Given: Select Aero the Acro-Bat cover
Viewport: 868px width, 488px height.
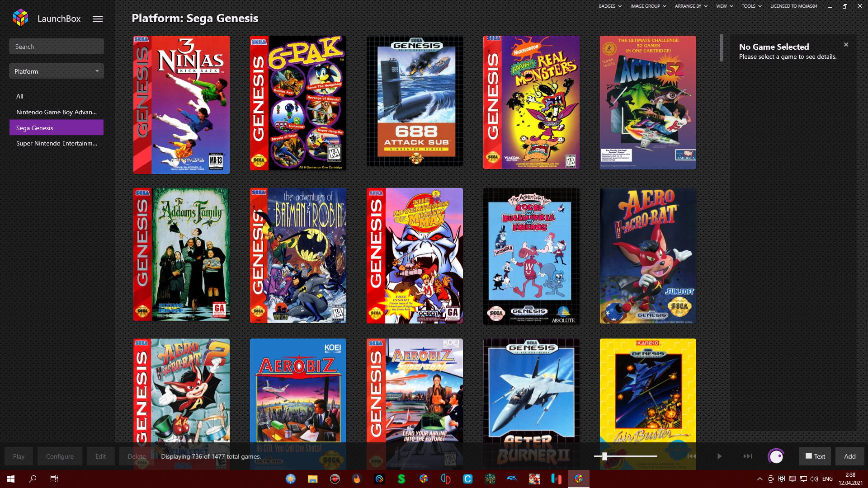Looking at the screenshot, I should tap(648, 256).
